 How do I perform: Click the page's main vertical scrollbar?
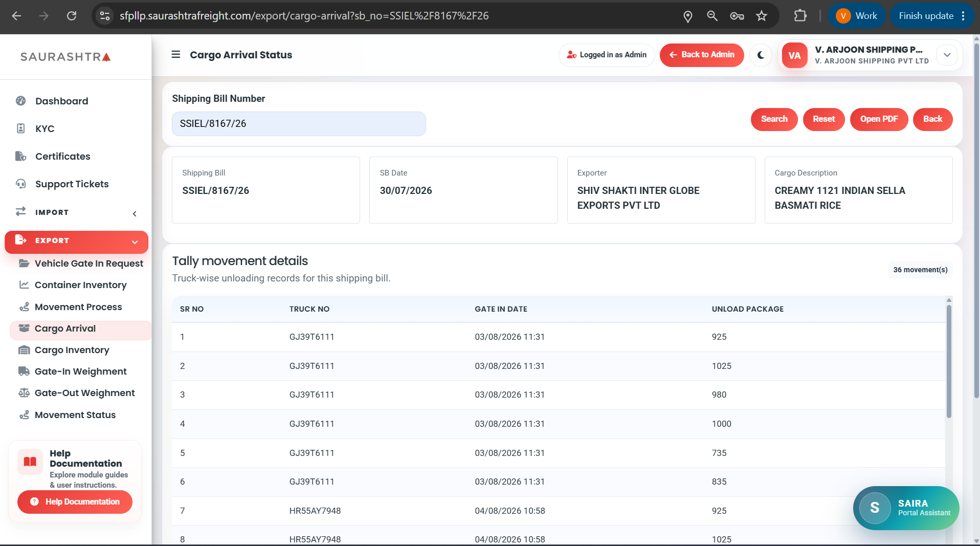[976, 220]
